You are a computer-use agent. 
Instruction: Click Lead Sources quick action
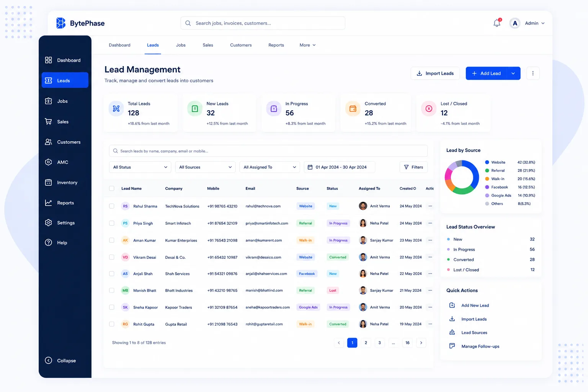pos(468,333)
